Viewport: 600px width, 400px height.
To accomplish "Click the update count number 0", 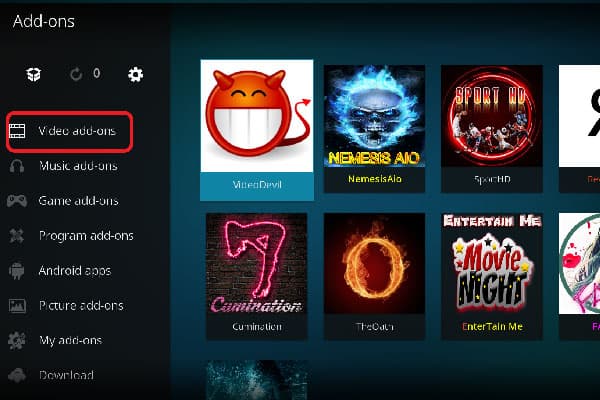I will point(96,73).
